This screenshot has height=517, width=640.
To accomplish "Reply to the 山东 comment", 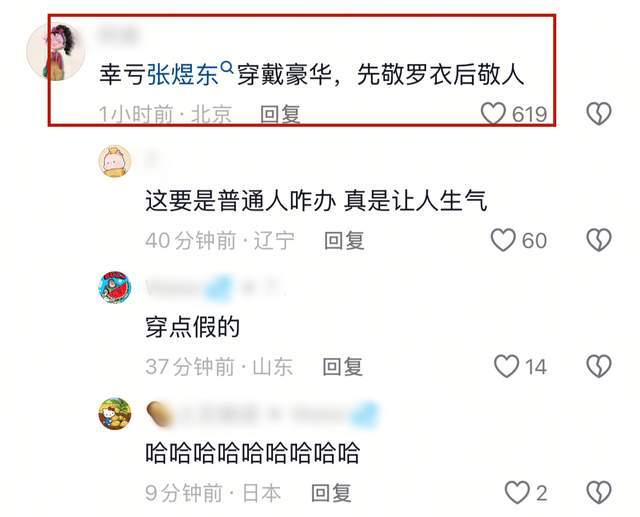I will [342, 366].
